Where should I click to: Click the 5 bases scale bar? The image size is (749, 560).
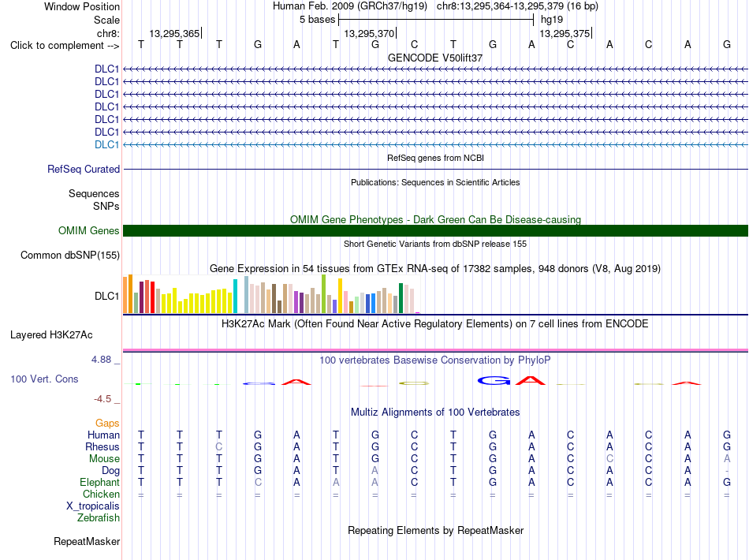436,20
